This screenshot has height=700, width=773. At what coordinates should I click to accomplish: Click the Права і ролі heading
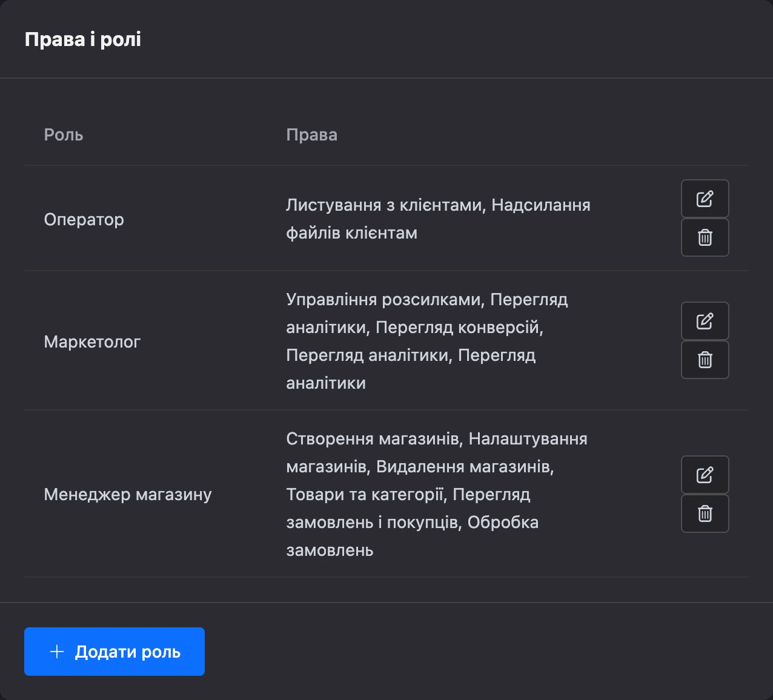83,39
